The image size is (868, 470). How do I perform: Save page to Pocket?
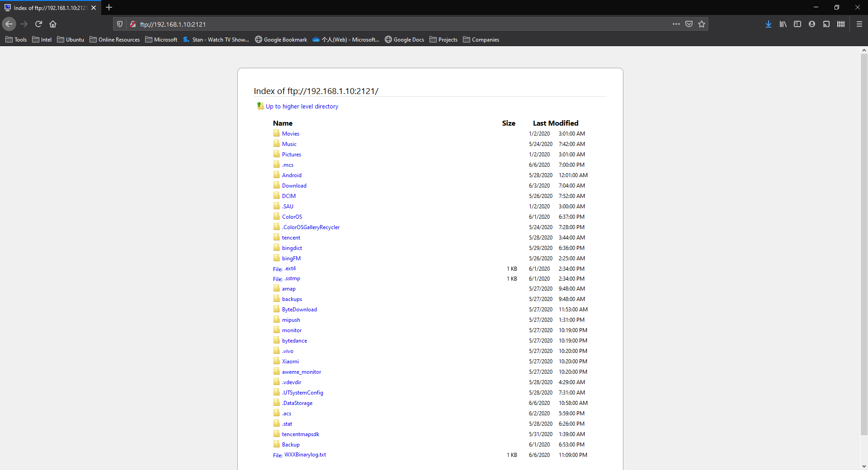click(689, 24)
